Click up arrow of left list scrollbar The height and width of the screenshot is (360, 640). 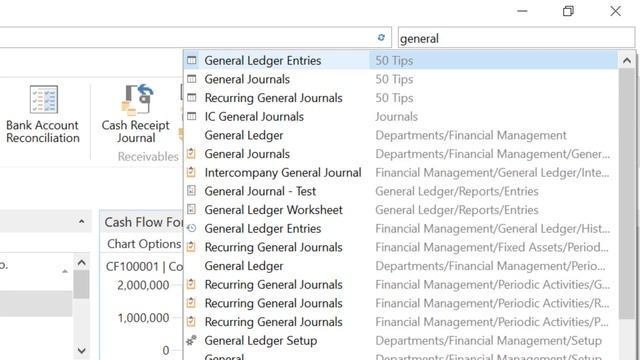[x=82, y=262]
